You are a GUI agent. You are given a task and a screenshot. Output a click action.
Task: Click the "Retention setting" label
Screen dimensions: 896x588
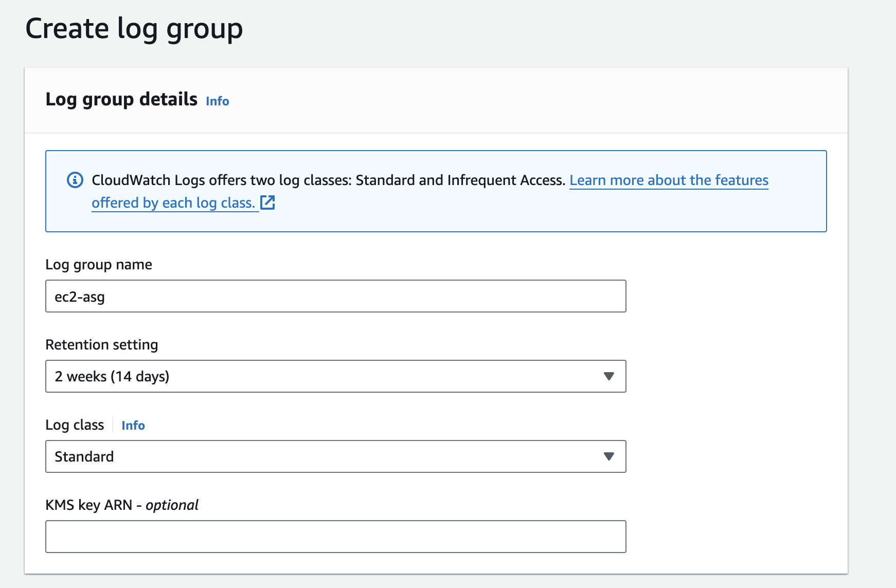point(101,345)
